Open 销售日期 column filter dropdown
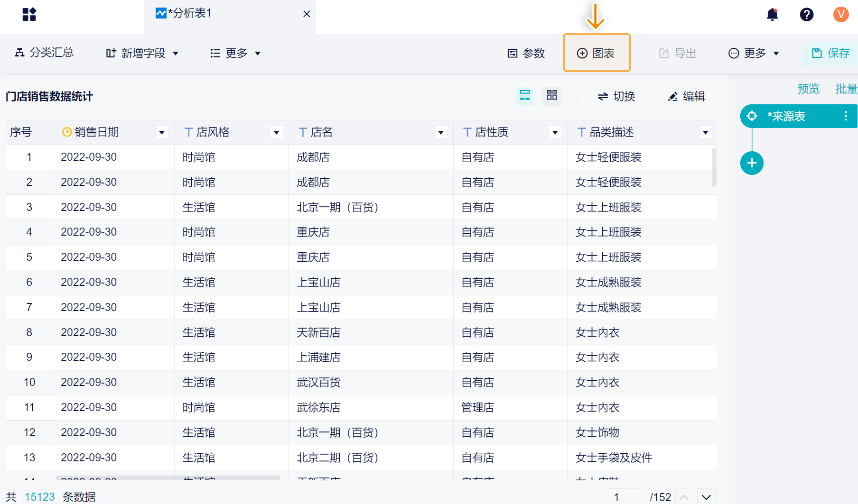Viewport: 858px width, 504px height. 162,132
